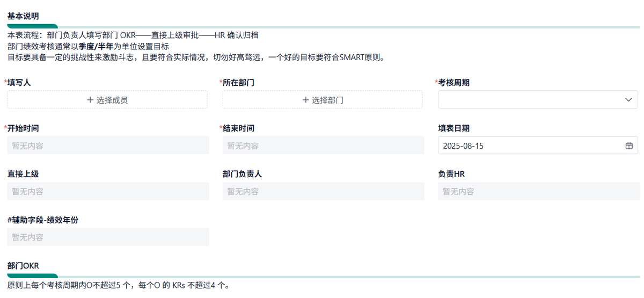Expand the 考核周期 dropdown arrow
644x298 pixels.
[628, 100]
